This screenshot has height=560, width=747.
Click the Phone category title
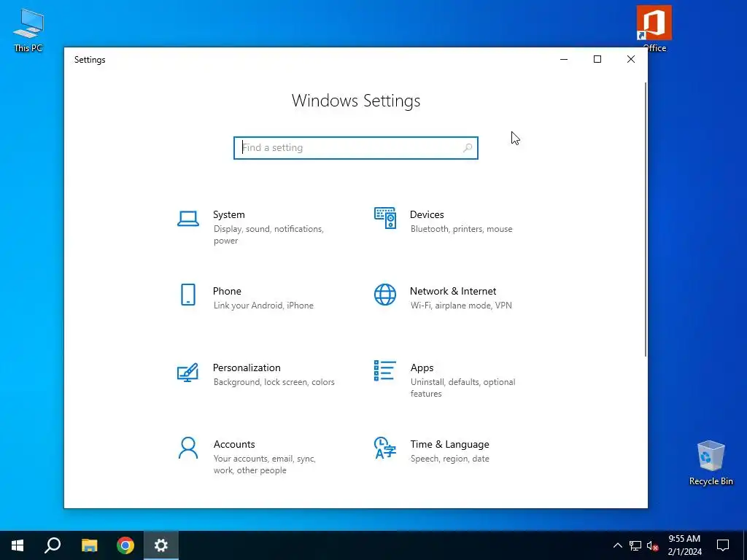click(x=227, y=291)
